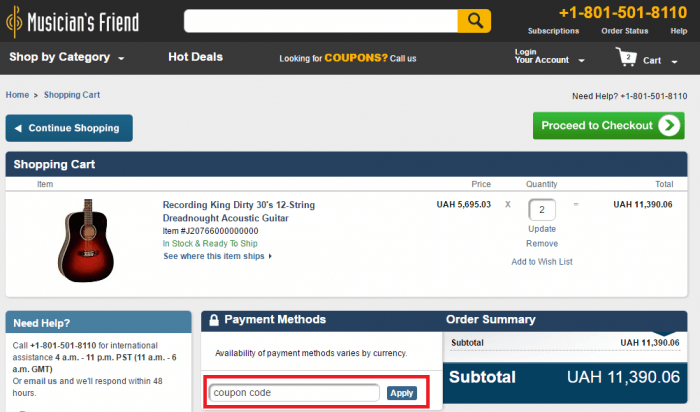Open the Hot Deals menu item

[x=195, y=57]
